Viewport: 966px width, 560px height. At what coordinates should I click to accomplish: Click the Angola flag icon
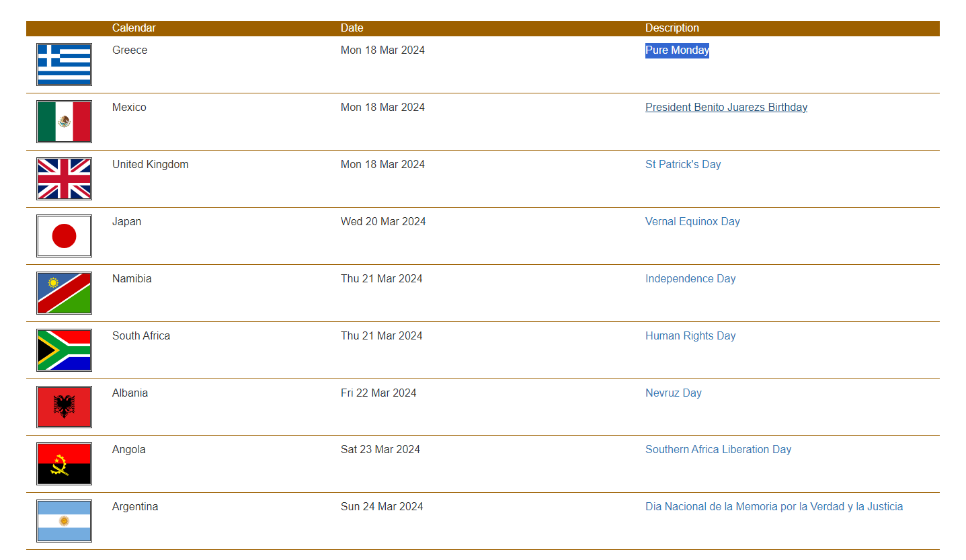click(x=64, y=464)
